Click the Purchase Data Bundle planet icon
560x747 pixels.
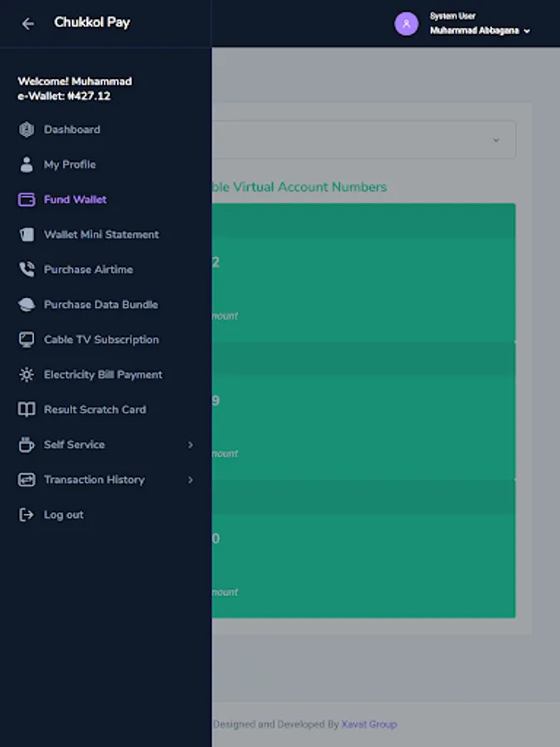coord(27,305)
